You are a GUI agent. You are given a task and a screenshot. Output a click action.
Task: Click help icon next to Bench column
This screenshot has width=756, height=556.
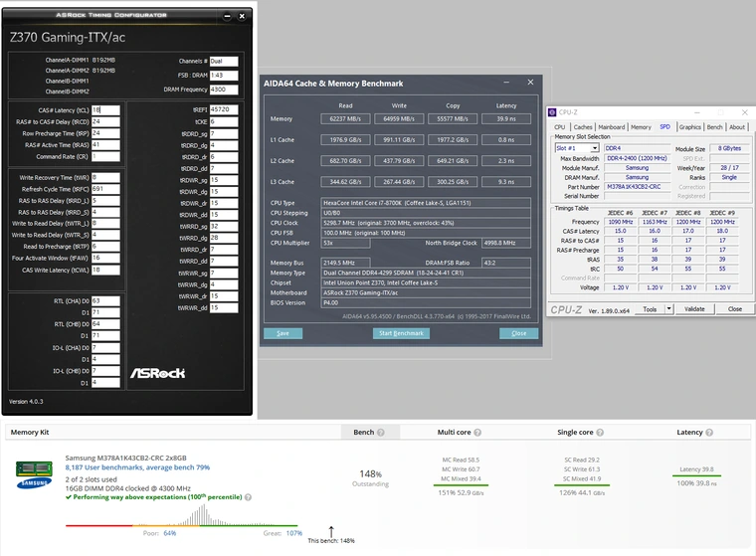click(381, 433)
